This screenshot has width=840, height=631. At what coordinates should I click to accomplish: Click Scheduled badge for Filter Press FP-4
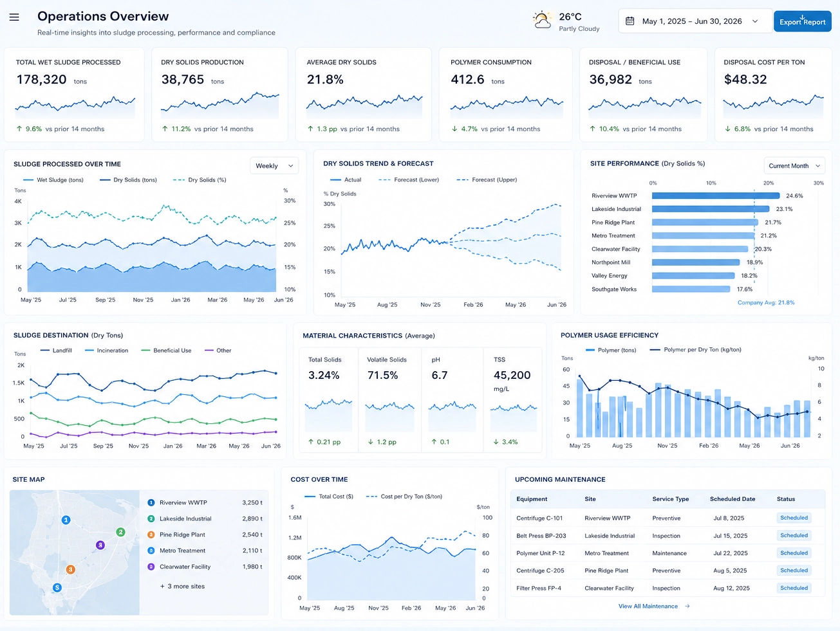(794, 588)
